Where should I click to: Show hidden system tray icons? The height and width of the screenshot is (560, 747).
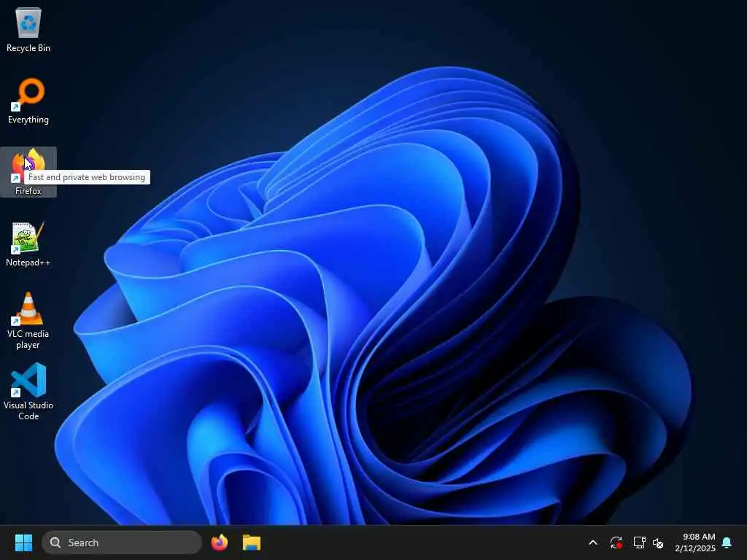(x=593, y=542)
